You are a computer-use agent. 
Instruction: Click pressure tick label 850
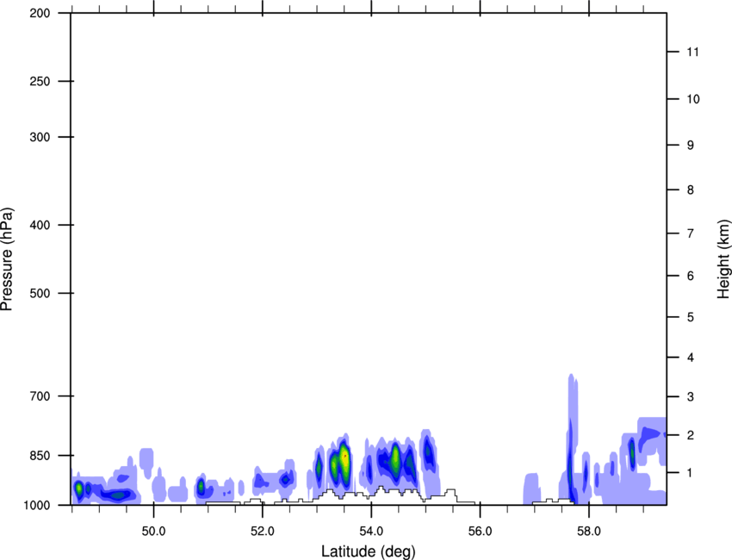40,456
